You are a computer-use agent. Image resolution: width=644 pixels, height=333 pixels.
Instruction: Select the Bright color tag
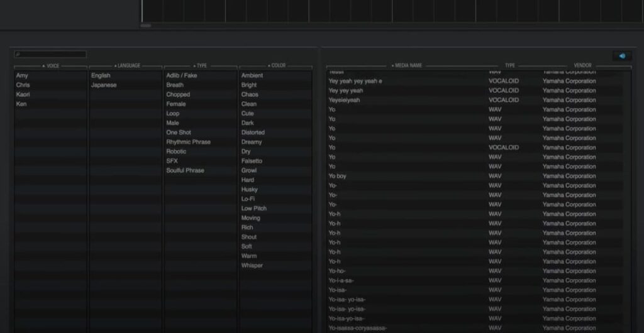(276, 85)
